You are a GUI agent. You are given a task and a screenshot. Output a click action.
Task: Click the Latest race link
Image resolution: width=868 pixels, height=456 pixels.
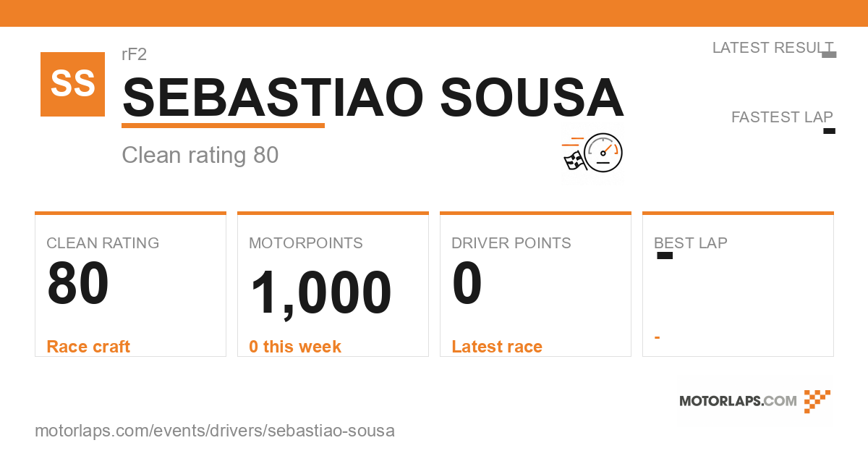point(497,347)
